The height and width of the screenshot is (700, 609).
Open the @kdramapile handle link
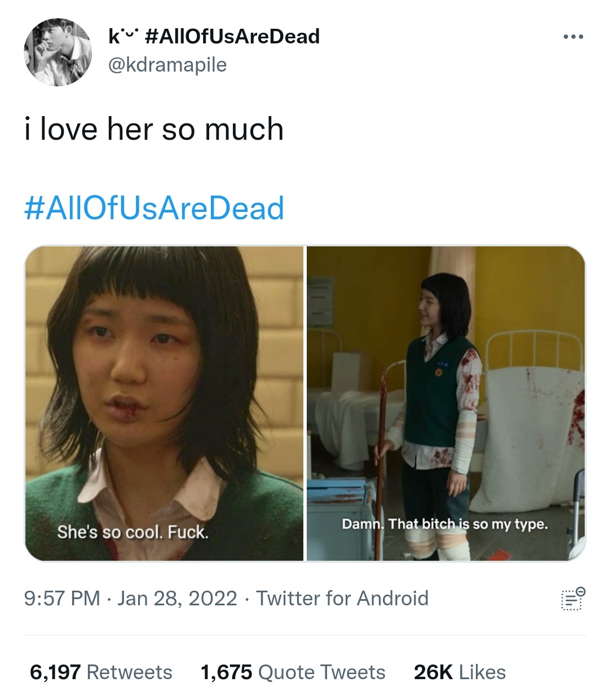tap(167, 65)
